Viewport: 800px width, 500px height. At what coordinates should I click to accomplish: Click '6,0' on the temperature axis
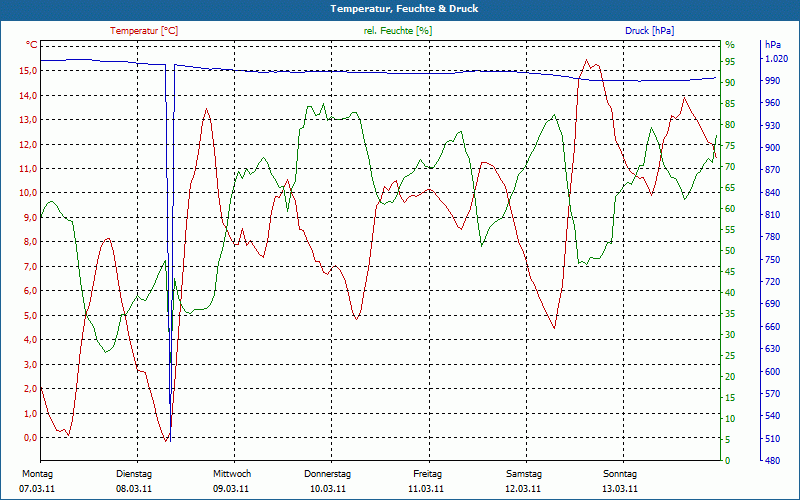click(30, 291)
